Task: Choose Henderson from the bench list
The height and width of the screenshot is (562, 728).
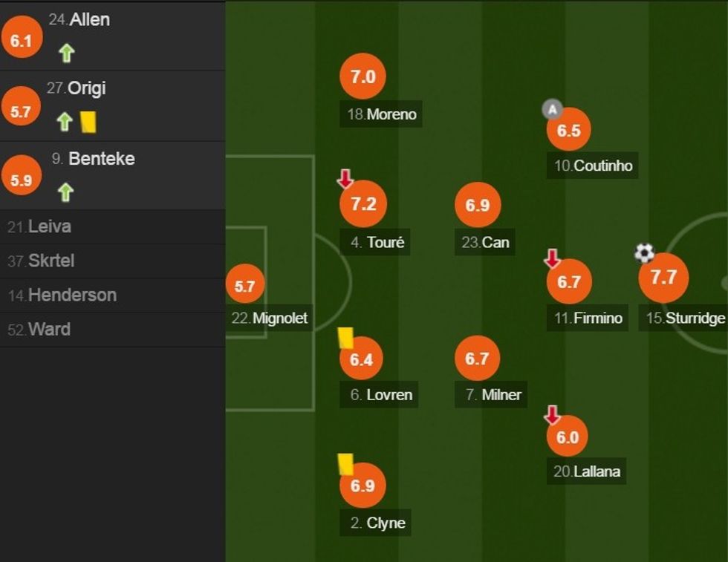Action: point(62,295)
